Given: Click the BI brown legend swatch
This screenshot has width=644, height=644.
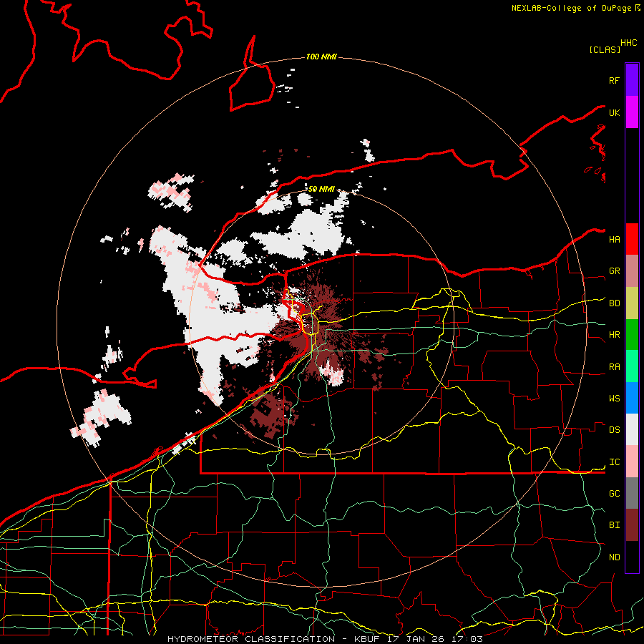Looking at the screenshot, I should click(632, 525).
